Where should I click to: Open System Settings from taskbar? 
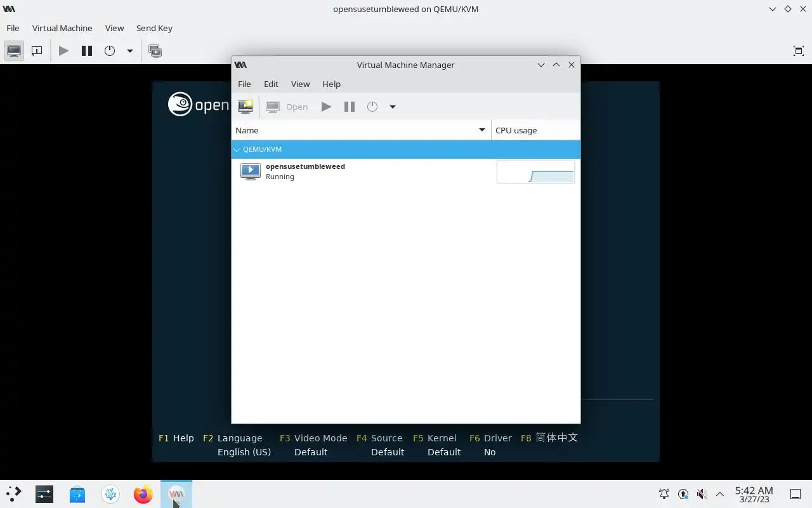coord(44,494)
